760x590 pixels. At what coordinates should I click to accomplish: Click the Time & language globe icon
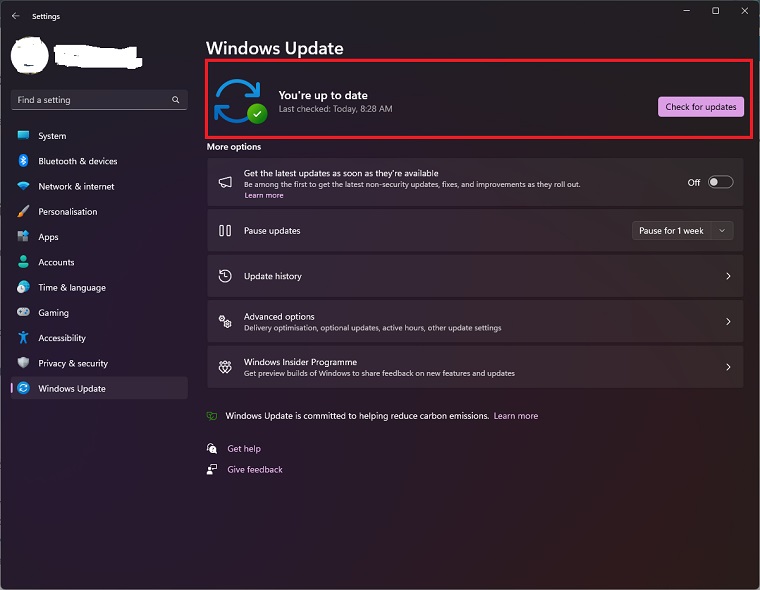23,287
